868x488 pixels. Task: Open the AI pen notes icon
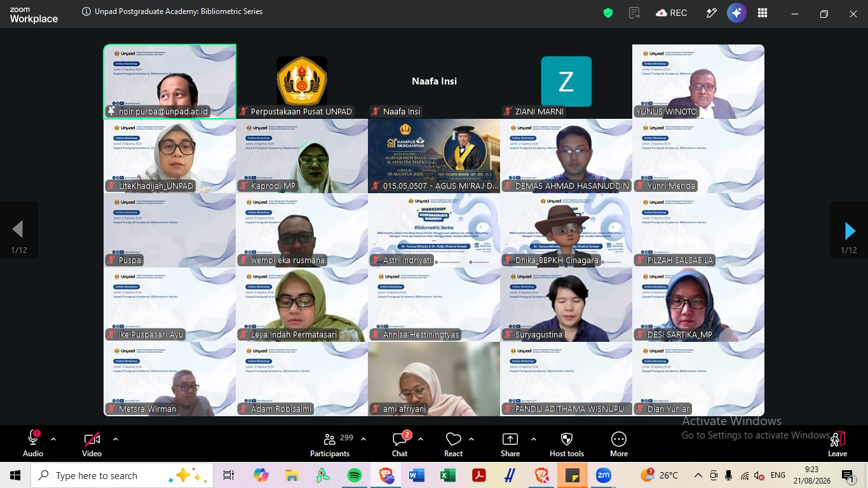(711, 13)
